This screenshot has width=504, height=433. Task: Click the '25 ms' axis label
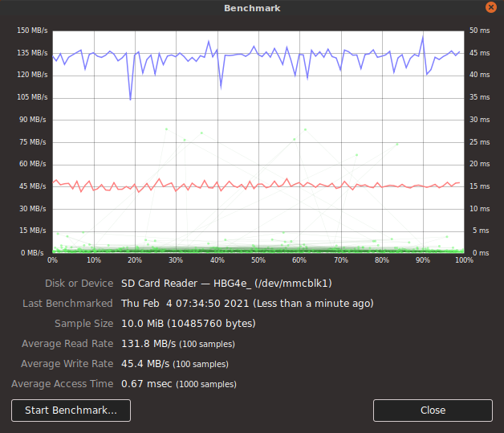(x=480, y=142)
